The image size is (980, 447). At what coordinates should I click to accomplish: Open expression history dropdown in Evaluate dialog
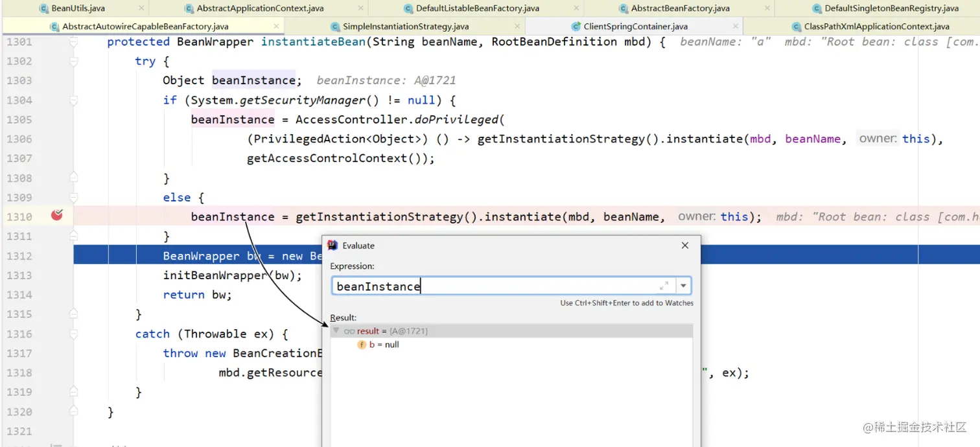tap(683, 286)
